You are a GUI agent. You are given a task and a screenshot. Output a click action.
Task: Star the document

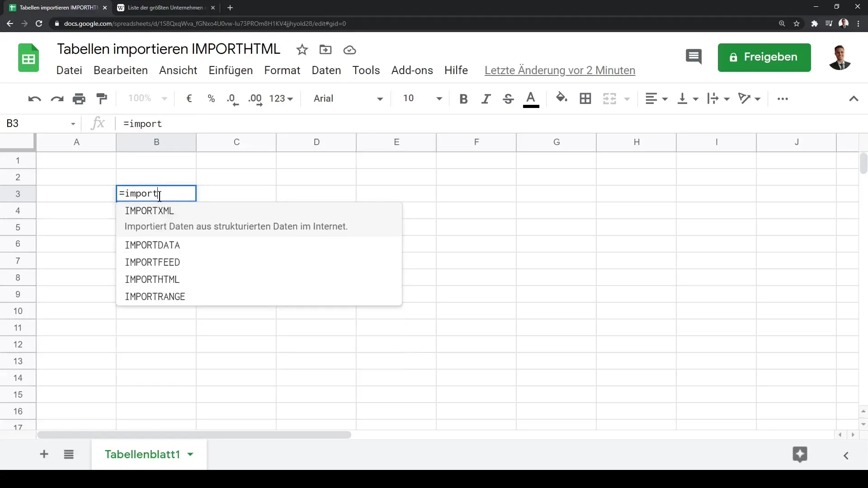click(302, 50)
